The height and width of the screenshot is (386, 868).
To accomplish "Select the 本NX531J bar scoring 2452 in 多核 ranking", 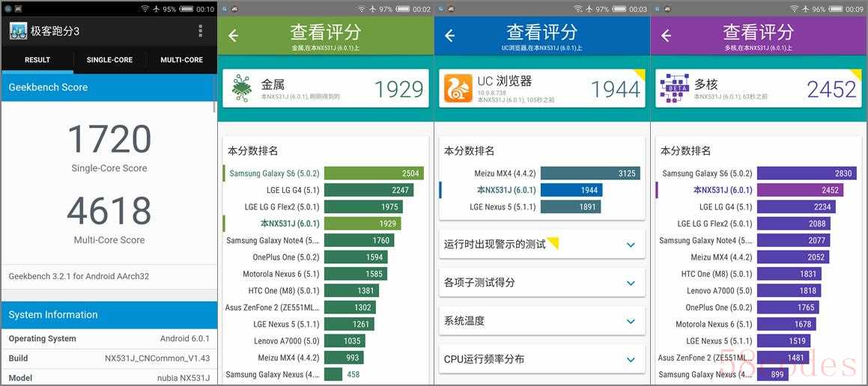I will 801,190.
